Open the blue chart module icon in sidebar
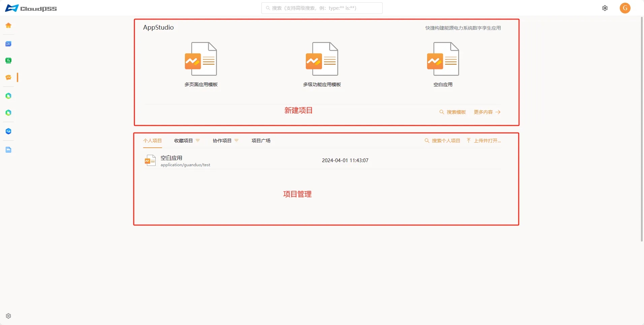 click(8, 44)
